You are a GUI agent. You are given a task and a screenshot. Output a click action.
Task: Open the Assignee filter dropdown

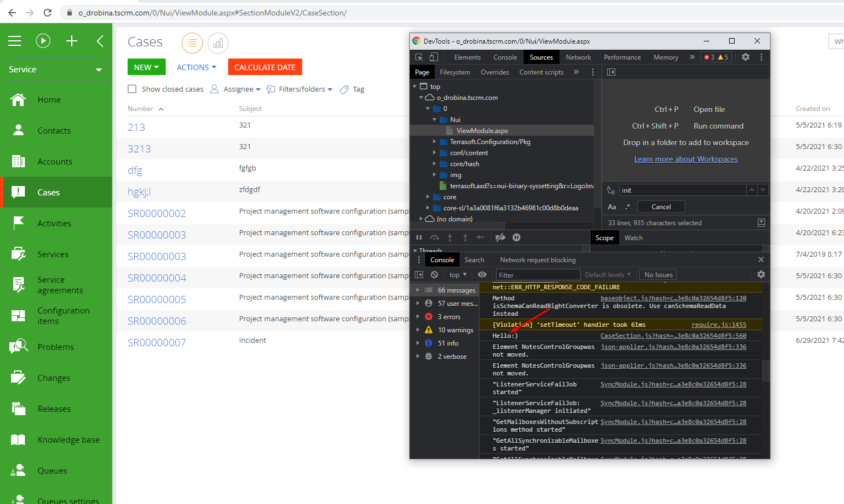pyautogui.click(x=235, y=89)
